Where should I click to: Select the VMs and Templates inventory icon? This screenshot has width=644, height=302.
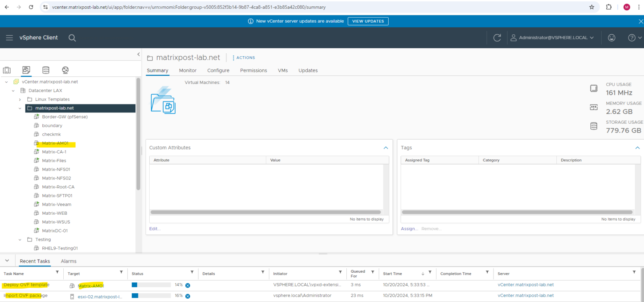tap(26, 70)
